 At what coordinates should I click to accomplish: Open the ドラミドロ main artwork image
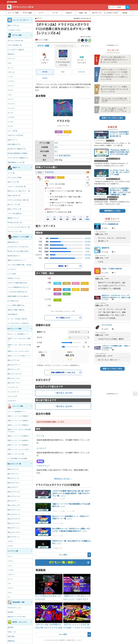click(x=63, y=108)
